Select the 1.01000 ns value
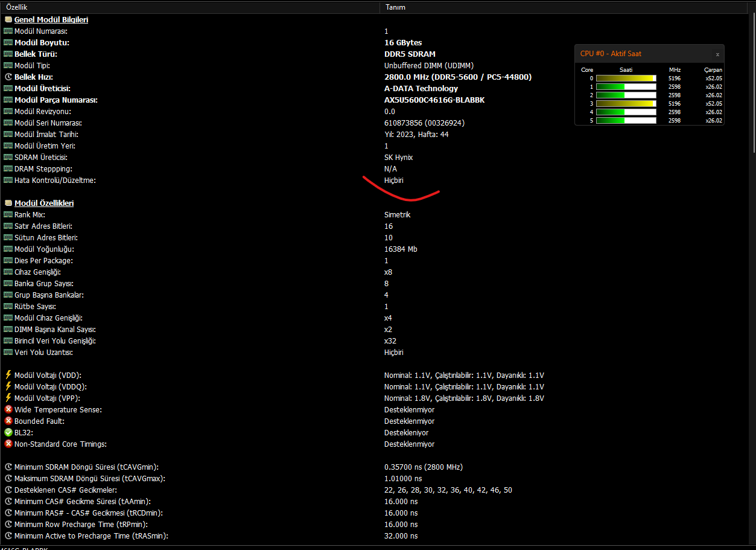The width and height of the screenshot is (756, 550). coord(403,478)
